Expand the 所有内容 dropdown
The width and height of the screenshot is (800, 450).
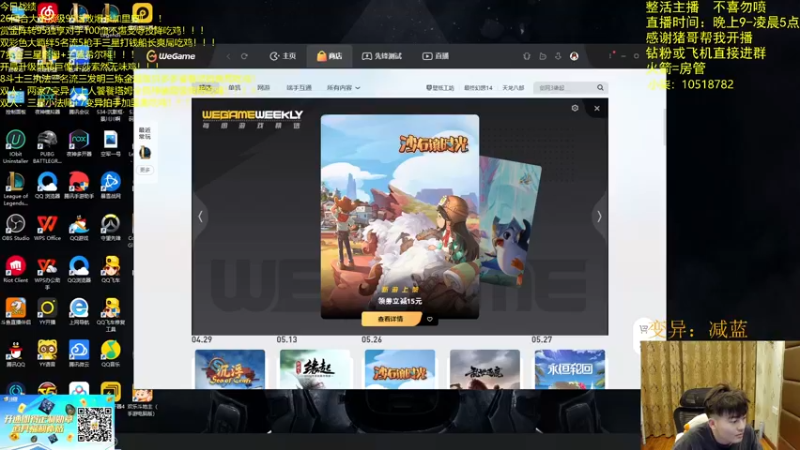(x=343, y=88)
